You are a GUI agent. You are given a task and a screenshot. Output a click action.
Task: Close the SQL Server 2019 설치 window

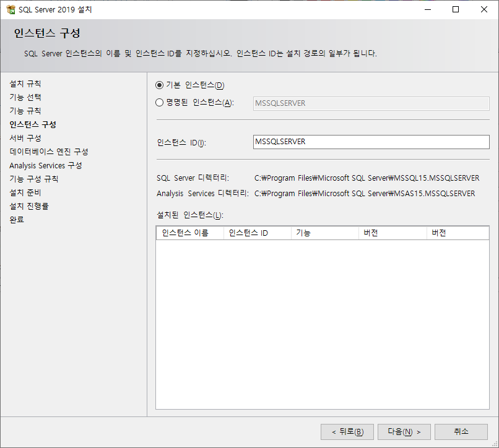(484, 9)
